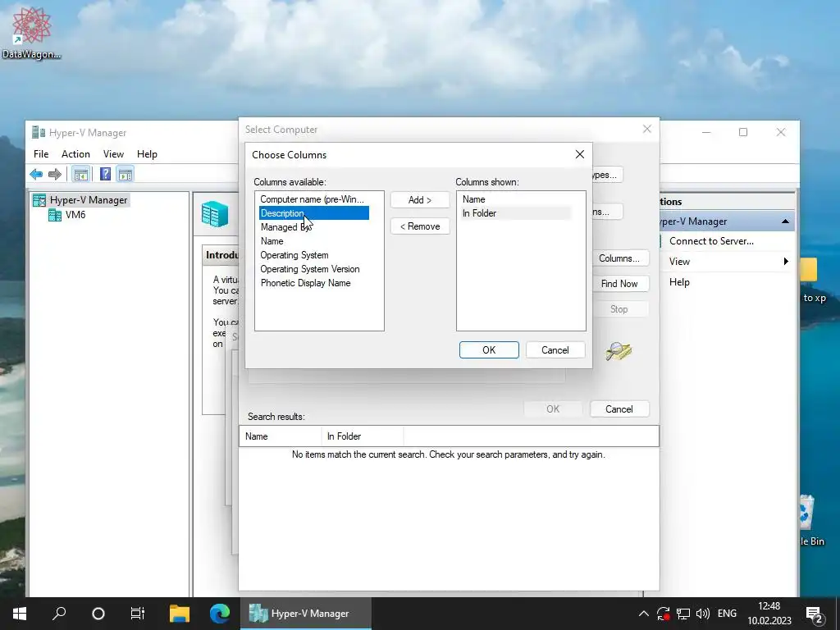Image resolution: width=840 pixels, height=630 pixels.
Task: Select Description in Columns available list
Action: coord(314,213)
